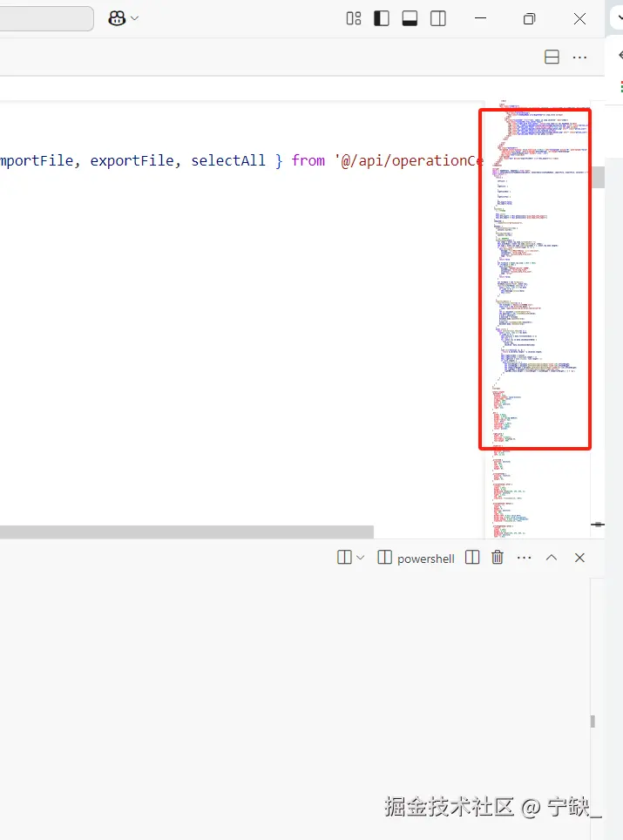Image resolution: width=623 pixels, height=840 pixels.
Task: Open the Customize Layout icon
Action: pos(354,18)
